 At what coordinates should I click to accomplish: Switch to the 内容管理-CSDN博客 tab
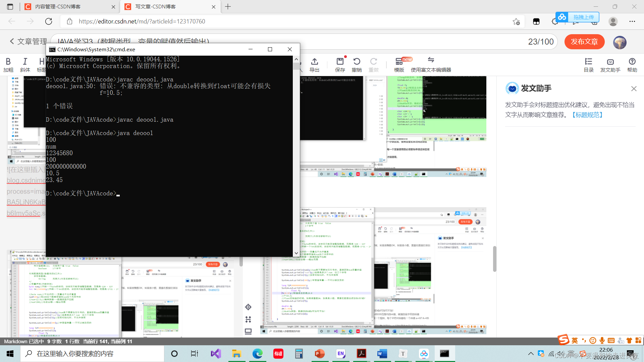69,7
